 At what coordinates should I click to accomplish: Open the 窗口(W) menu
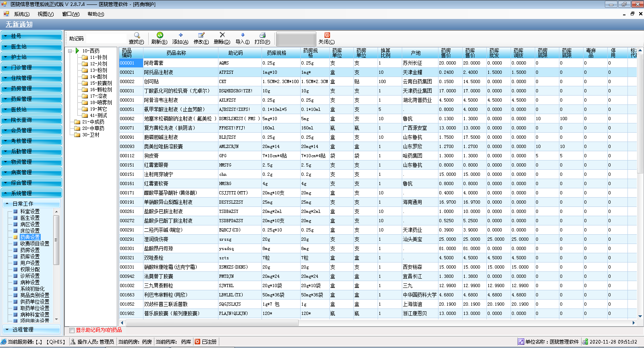[71, 14]
